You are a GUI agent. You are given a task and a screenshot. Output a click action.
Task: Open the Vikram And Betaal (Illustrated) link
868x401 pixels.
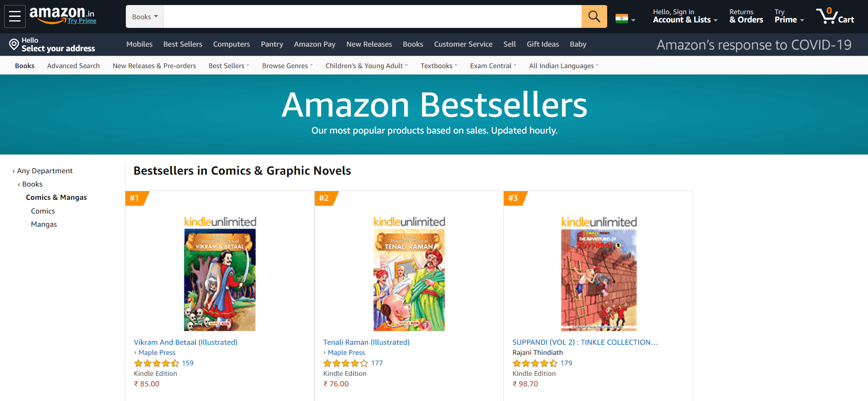tap(185, 342)
